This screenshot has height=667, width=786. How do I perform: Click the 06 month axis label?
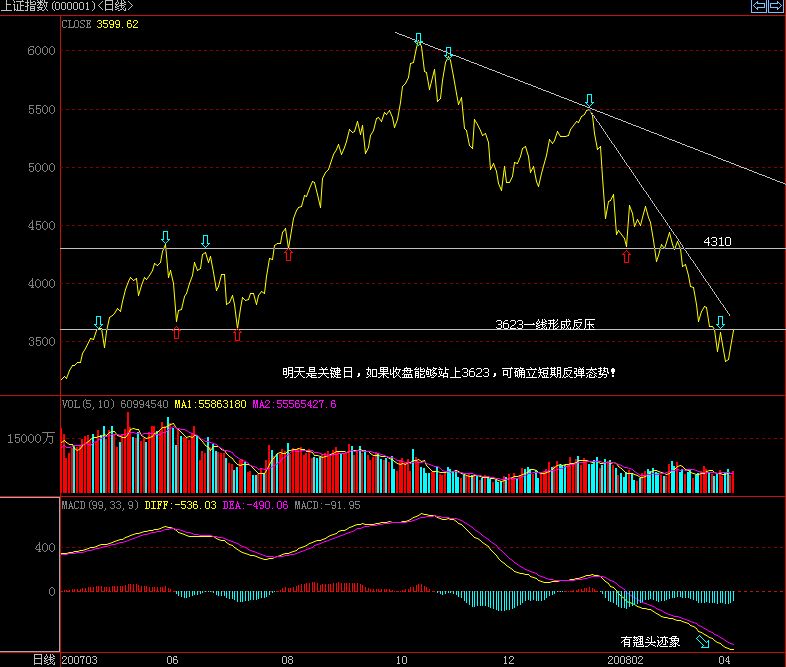coord(172,660)
